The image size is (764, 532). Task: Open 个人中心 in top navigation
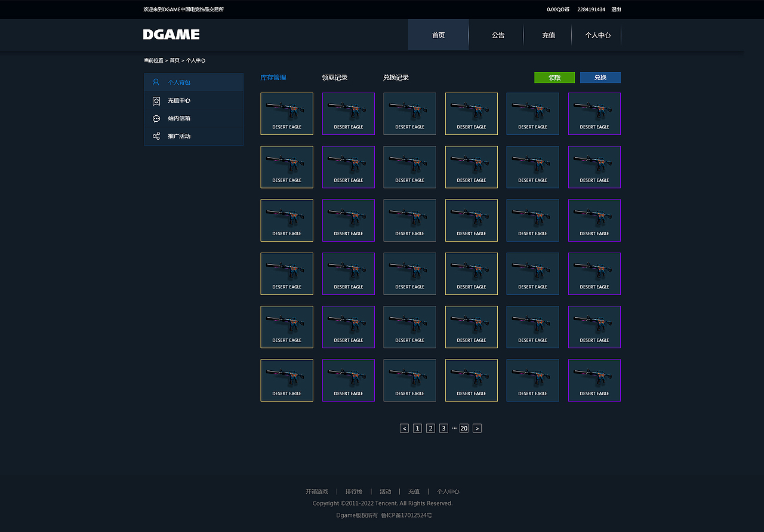597,35
